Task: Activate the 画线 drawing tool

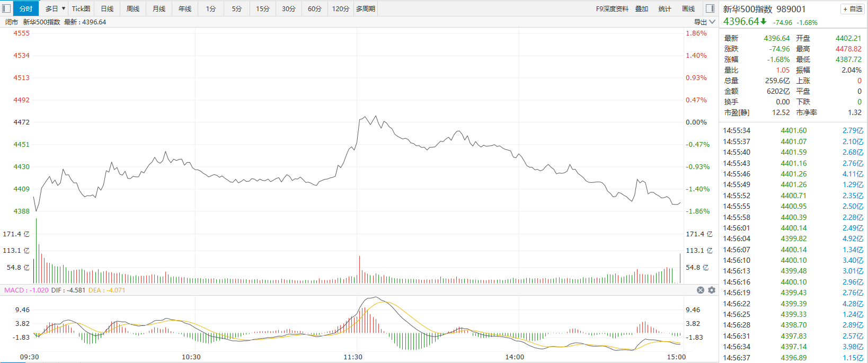Action: click(x=688, y=8)
